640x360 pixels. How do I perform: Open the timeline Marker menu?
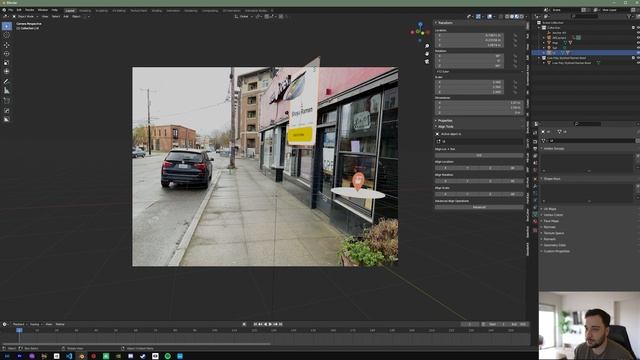60,324
